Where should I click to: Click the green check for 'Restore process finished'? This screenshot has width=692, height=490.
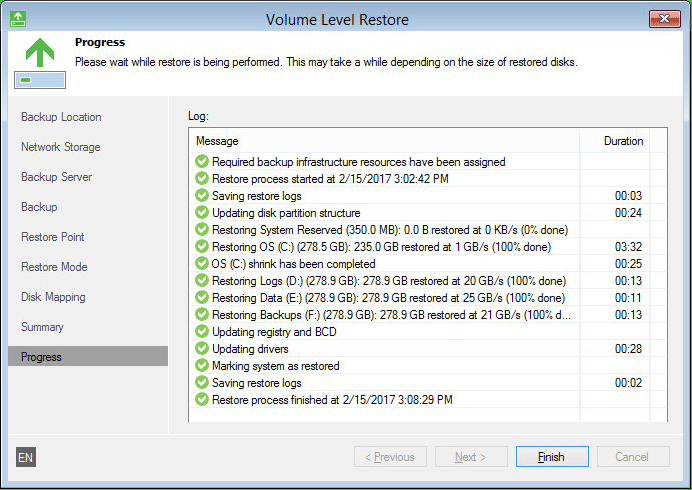tap(202, 400)
